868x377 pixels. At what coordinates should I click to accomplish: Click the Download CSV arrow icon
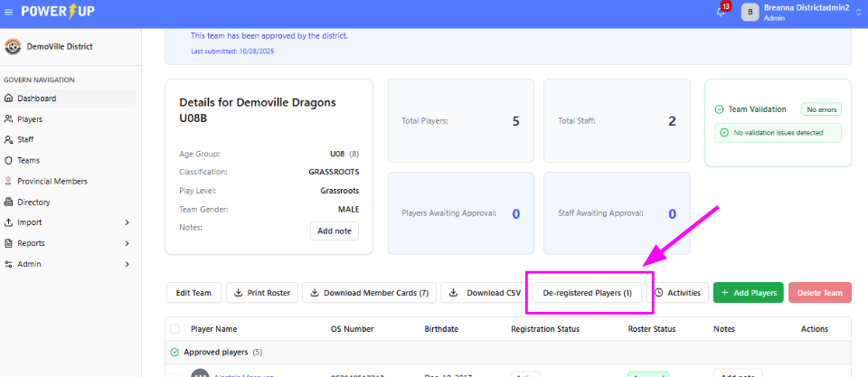point(453,293)
